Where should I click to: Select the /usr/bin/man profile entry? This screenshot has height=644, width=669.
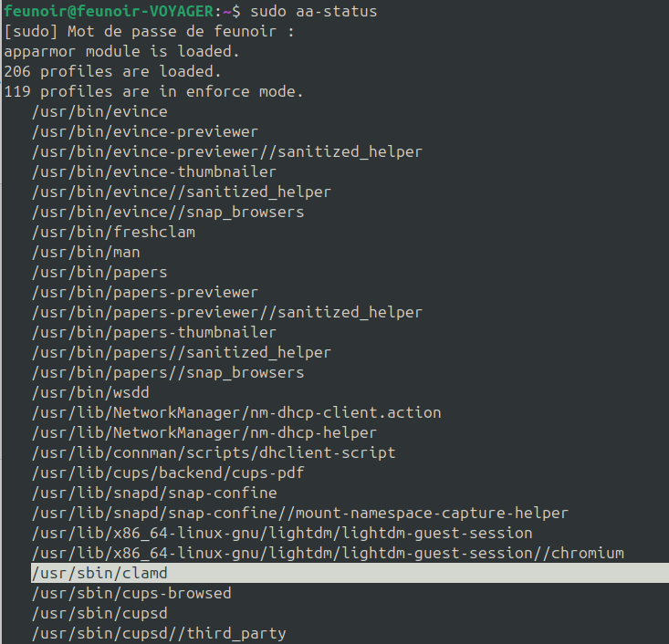(x=86, y=252)
